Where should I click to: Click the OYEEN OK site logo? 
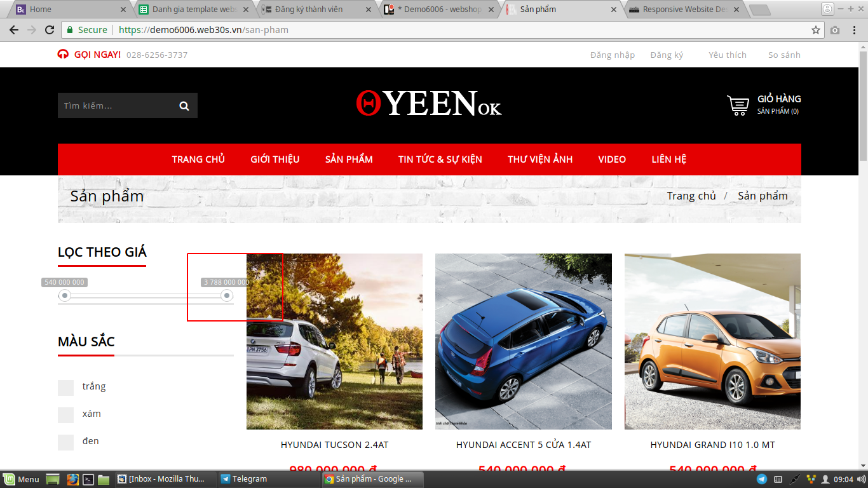[x=429, y=104]
